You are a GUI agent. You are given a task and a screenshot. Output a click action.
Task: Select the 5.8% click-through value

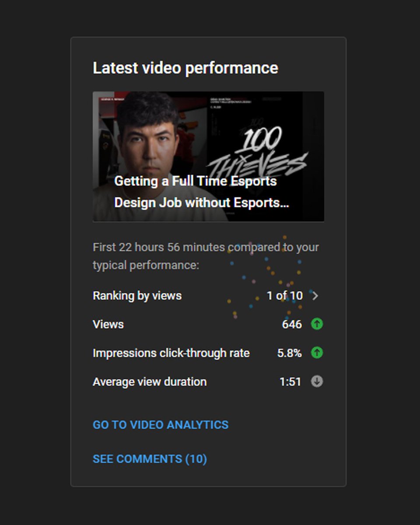pyautogui.click(x=289, y=353)
